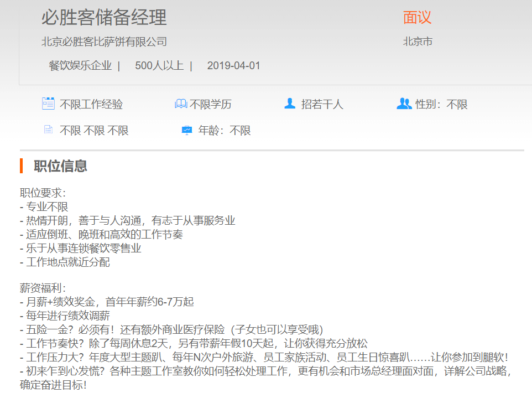Click the 职位信息 section heading
This screenshot has height=403, width=532.
click(60, 166)
